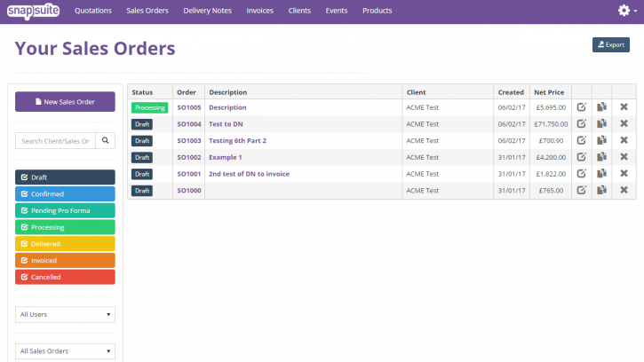Image resolution: width=644 pixels, height=362 pixels.
Task: Duplicate sales order SO1001
Action: (601, 174)
